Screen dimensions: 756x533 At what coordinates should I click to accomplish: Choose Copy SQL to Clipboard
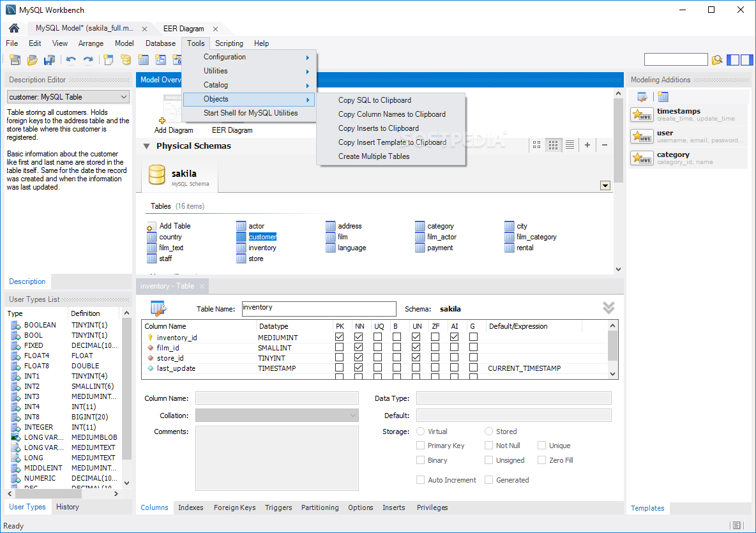375,100
